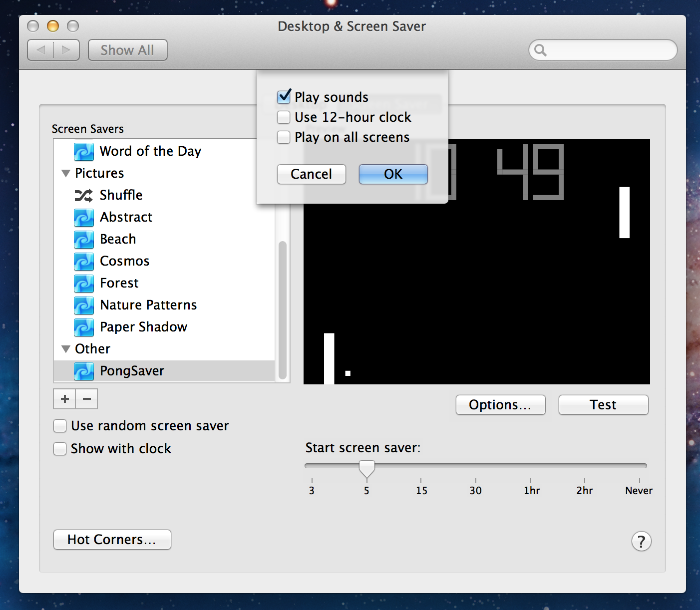The width and height of the screenshot is (700, 610).
Task: Click the Start screen saver slider thumb
Action: (x=367, y=469)
